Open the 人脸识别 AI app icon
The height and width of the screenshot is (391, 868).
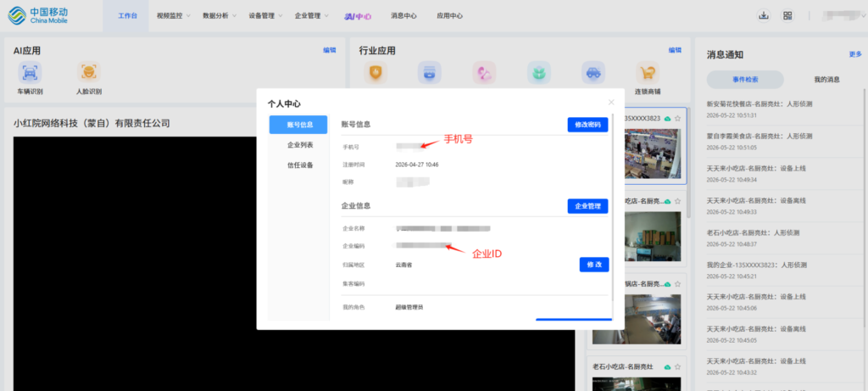[x=88, y=73]
